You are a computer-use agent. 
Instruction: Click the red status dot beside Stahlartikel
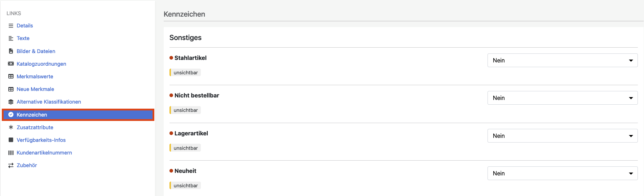[171, 58]
